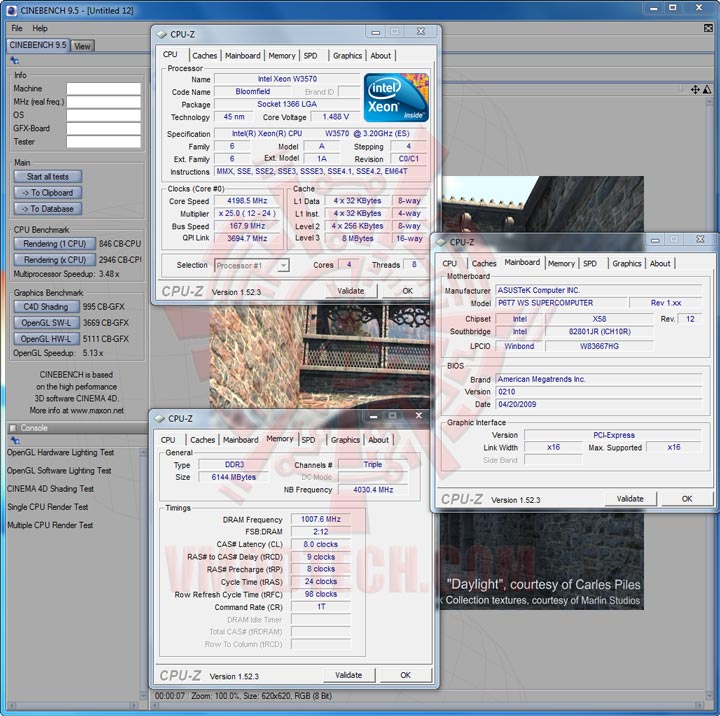
Task: Select the CINEBENCH 9.5 tab
Action: [38, 45]
